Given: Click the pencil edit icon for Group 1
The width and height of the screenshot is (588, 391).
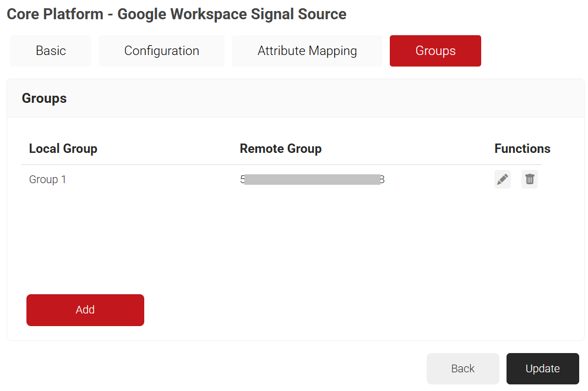Looking at the screenshot, I should coord(502,179).
